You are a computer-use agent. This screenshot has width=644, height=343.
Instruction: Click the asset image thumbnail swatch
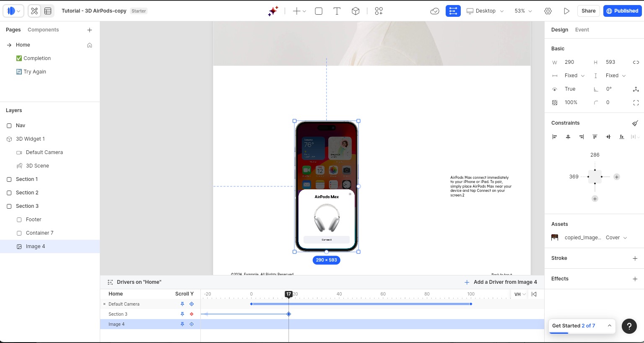(x=555, y=238)
